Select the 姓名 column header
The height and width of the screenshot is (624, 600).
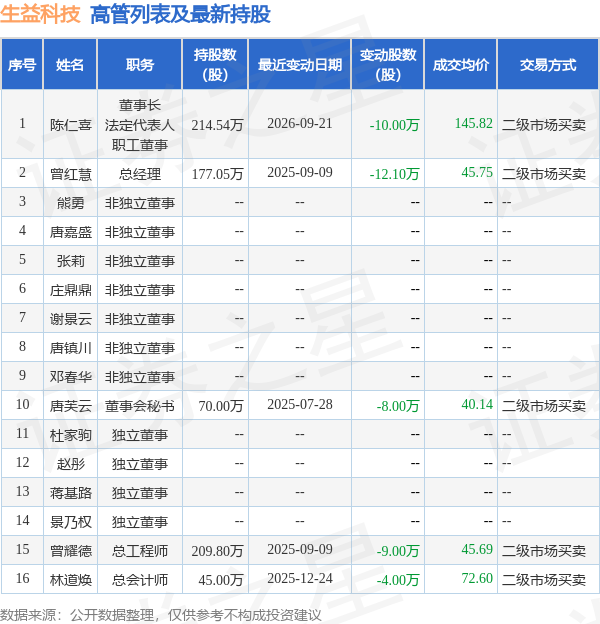click(70, 64)
